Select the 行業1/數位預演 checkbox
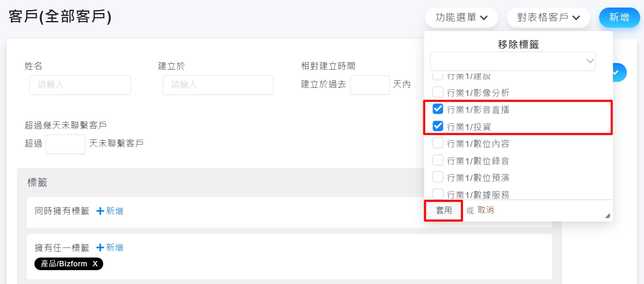 (x=438, y=177)
